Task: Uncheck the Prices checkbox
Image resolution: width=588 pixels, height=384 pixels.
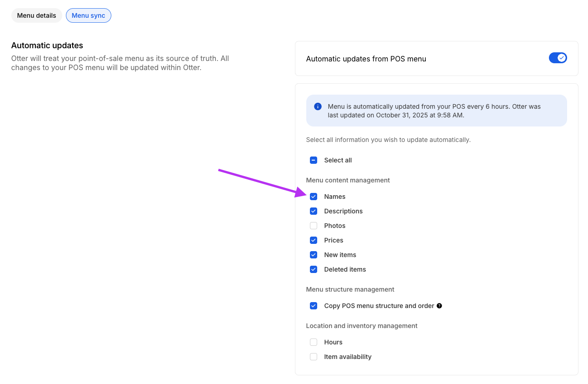Action: click(314, 240)
